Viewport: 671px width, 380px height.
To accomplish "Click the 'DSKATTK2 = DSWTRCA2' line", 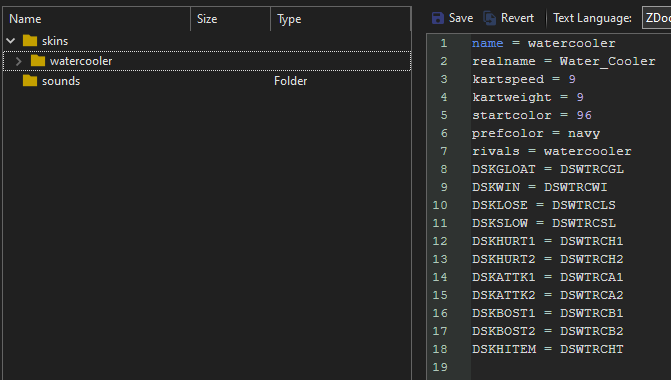I will coord(548,295).
